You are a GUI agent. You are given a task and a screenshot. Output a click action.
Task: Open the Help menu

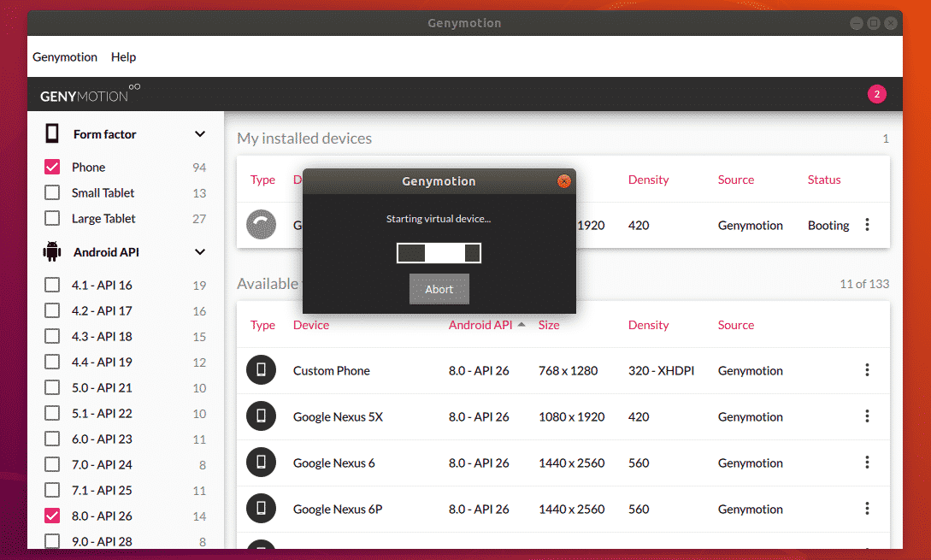tap(123, 57)
